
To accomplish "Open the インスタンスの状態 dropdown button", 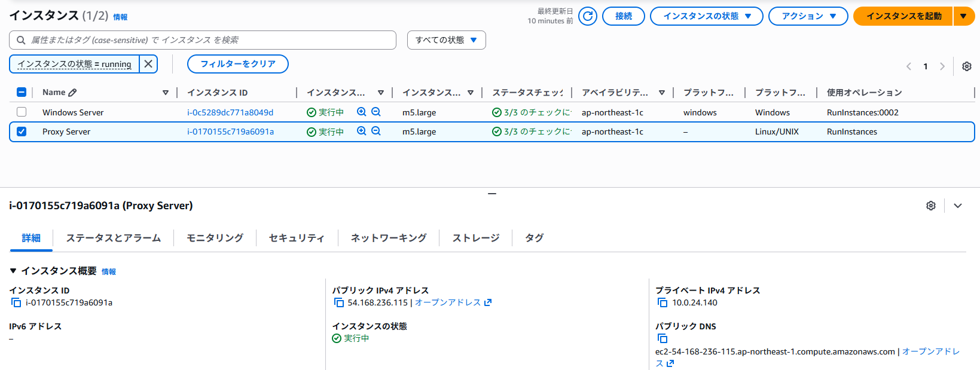I will [x=706, y=16].
